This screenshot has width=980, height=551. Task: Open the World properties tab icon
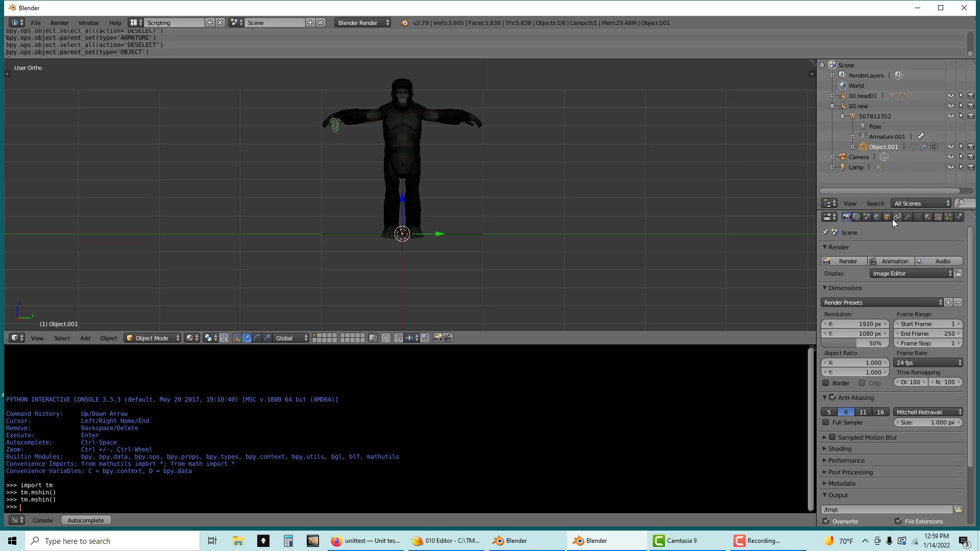[x=877, y=217]
